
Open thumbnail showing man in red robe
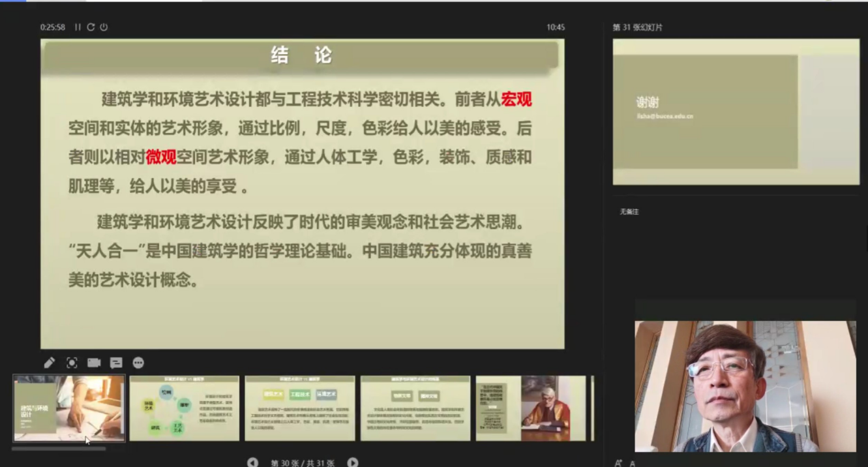click(531, 408)
